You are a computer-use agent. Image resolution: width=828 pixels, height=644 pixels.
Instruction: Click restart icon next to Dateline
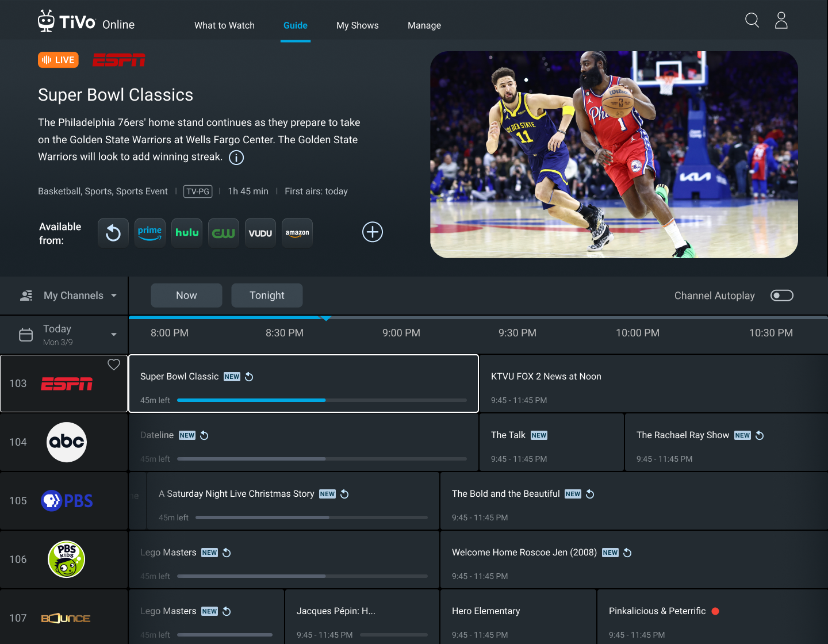pos(204,435)
